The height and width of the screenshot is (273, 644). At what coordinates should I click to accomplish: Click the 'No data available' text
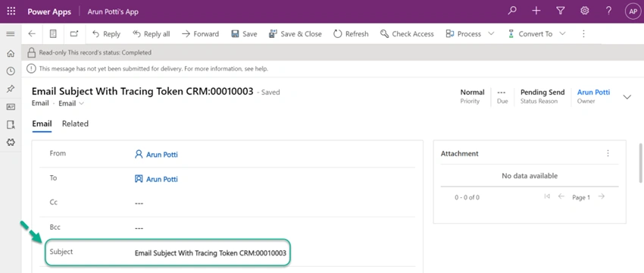[530, 176]
